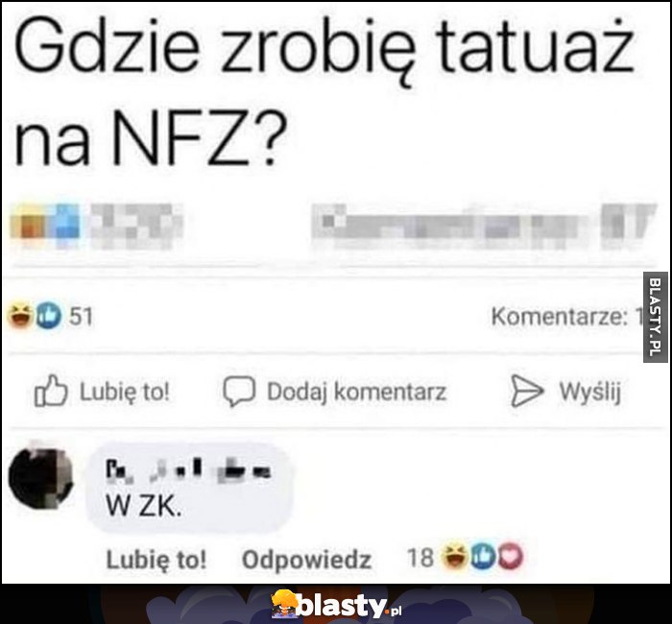The image size is (672, 624).
Task: Click the paper plane Wyślij icon
Action: [527, 391]
